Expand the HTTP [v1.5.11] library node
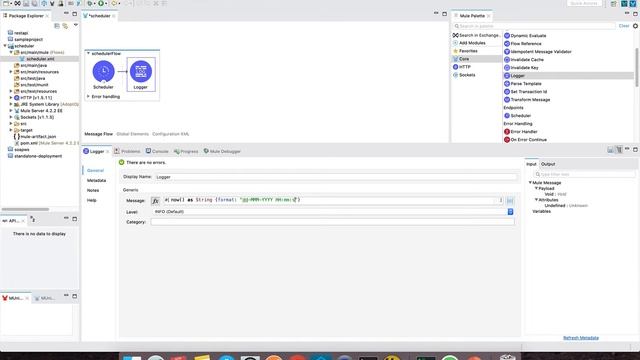 pyautogui.click(x=11, y=98)
